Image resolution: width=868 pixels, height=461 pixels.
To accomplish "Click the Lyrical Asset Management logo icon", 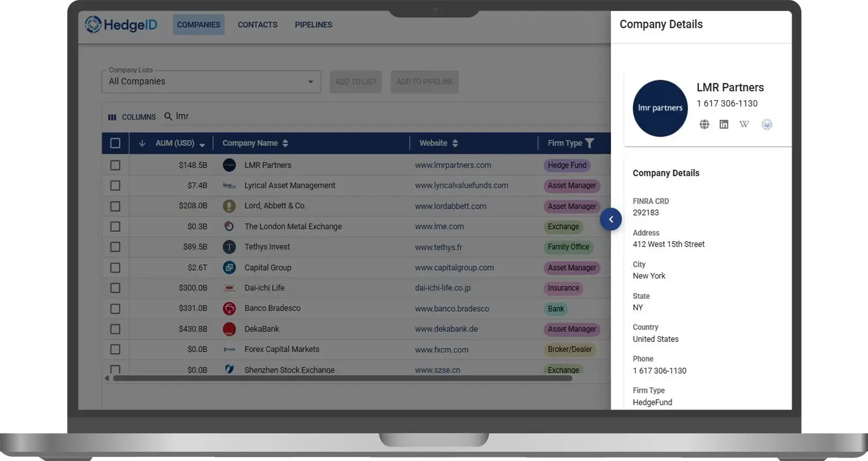I will 229,186.
